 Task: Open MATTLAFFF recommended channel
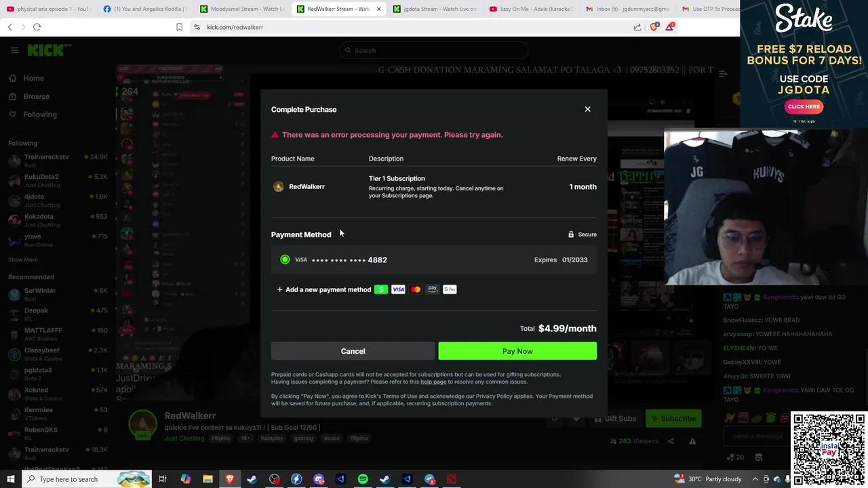pos(58,333)
